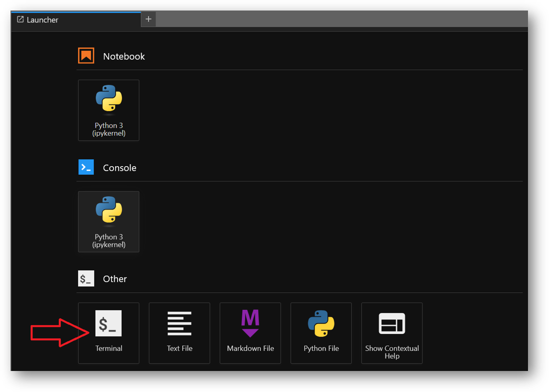549x392 pixels.
Task: Open a new tab with the plus button
Action: point(148,19)
